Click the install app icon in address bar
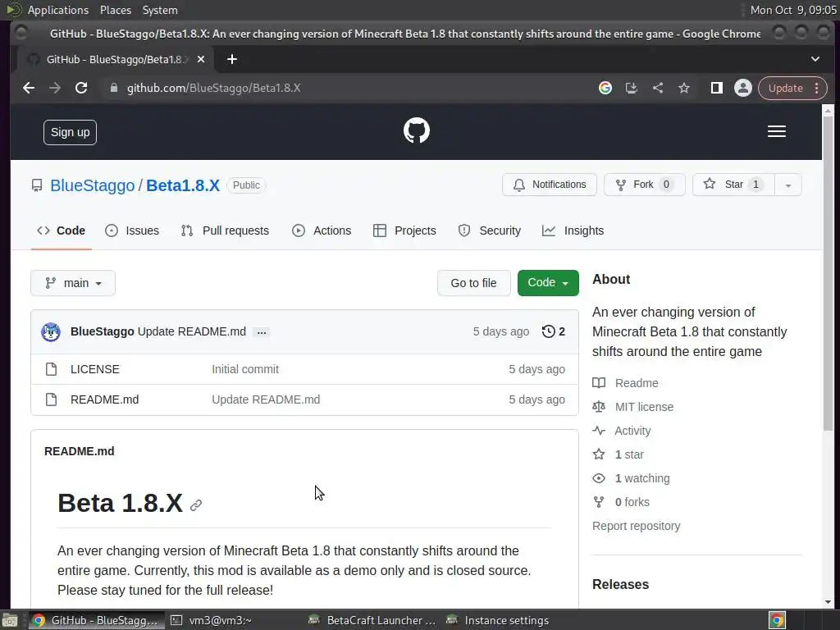840x630 pixels. (x=631, y=88)
